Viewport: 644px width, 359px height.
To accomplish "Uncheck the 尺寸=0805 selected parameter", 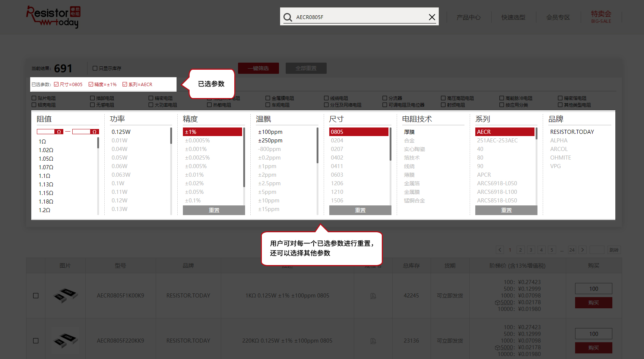I will pyautogui.click(x=56, y=84).
